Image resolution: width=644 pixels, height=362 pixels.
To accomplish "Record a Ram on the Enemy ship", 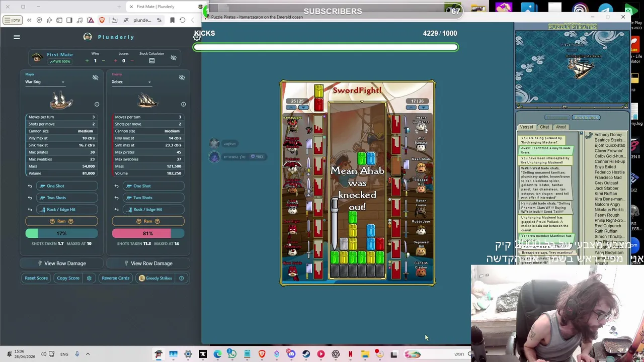I will (148, 221).
